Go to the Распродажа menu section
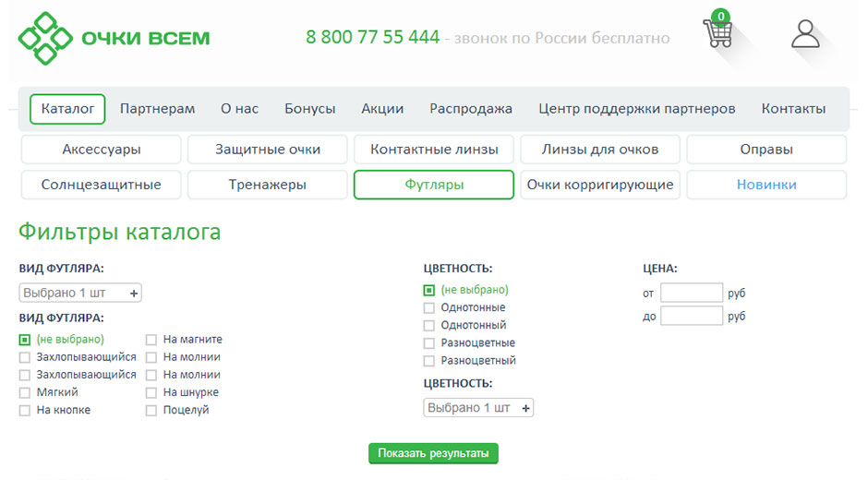This screenshot has width=868, height=480. (x=471, y=109)
